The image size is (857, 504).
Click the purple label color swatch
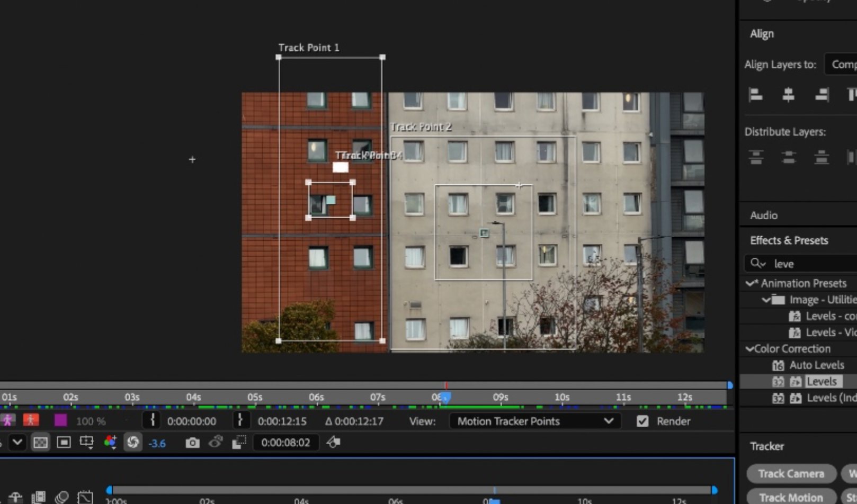pos(61,421)
